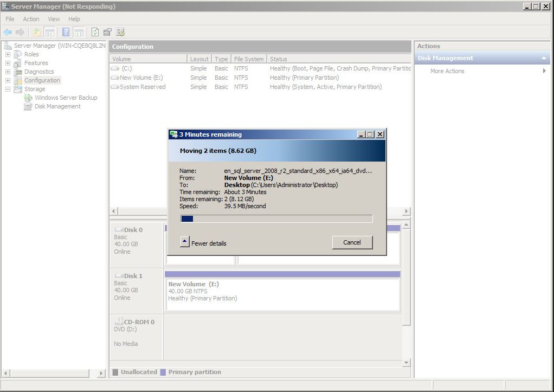Collapse the Storage tree node

pyautogui.click(x=8, y=89)
